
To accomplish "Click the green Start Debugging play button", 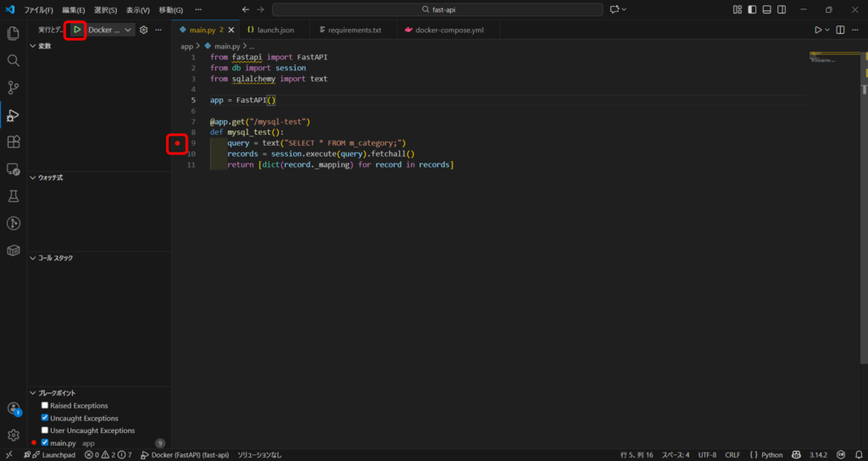I will coord(76,30).
